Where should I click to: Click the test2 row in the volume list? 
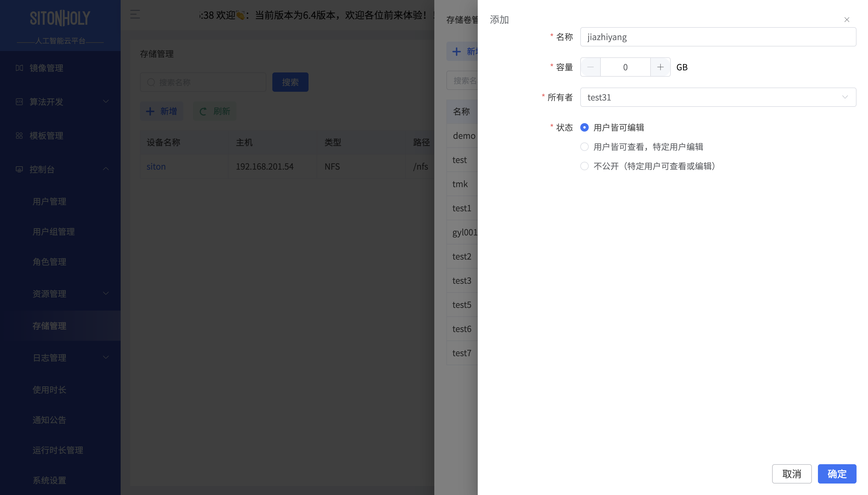[x=462, y=256]
